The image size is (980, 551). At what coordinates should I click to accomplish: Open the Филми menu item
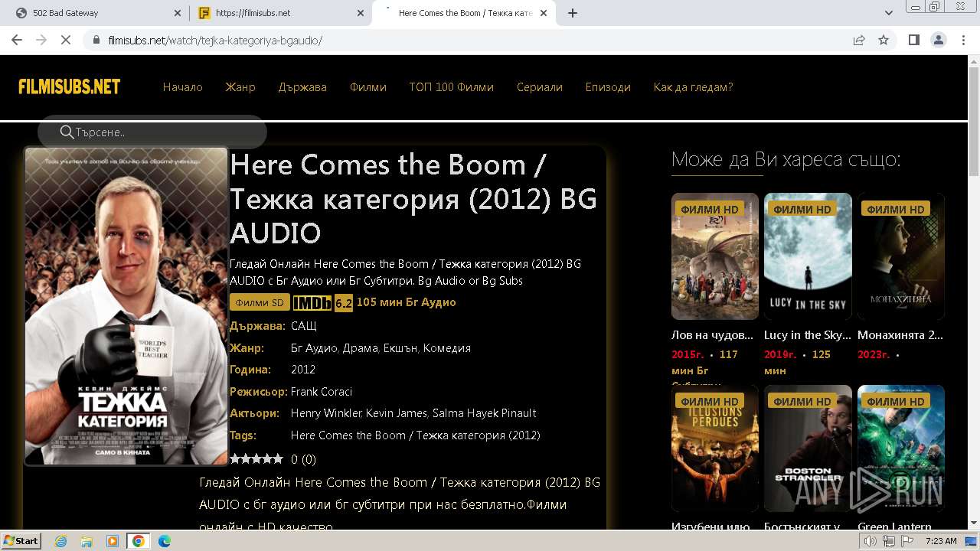click(x=368, y=87)
